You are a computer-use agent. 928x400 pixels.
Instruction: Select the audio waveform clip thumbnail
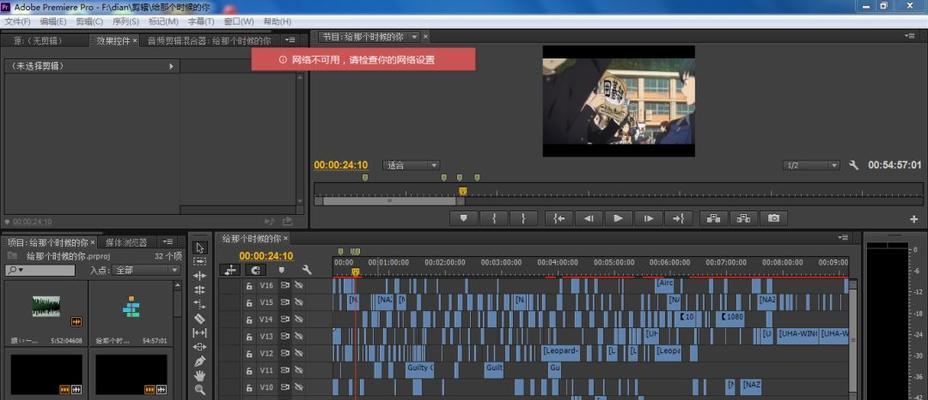coord(46,306)
